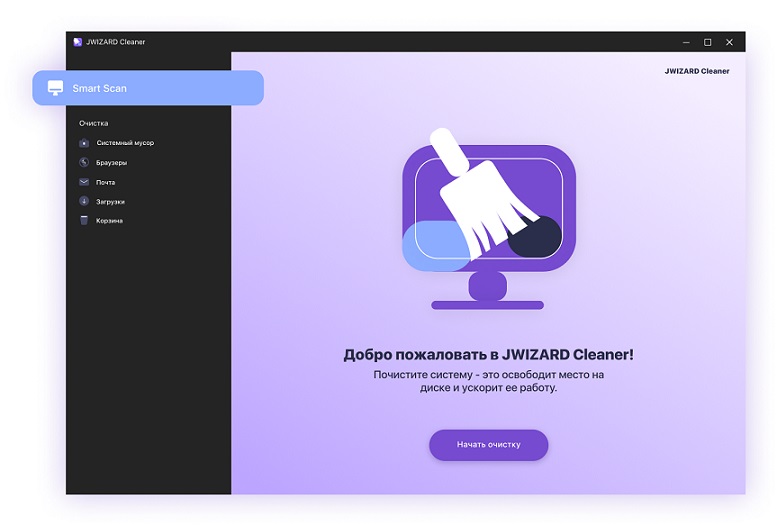The image size is (777, 526).
Task: Click the Системный мусор icon
Action: [84, 143]
